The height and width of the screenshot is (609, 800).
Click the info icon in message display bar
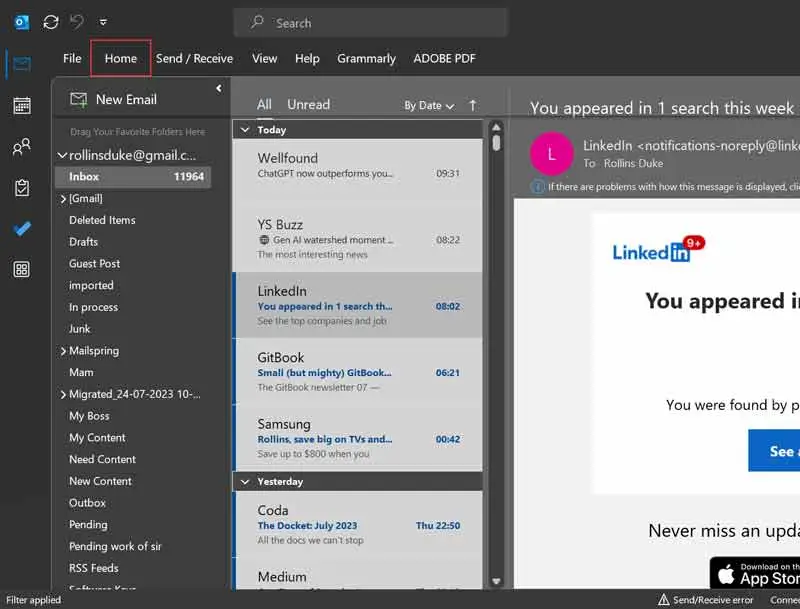[x=537, y=187]
